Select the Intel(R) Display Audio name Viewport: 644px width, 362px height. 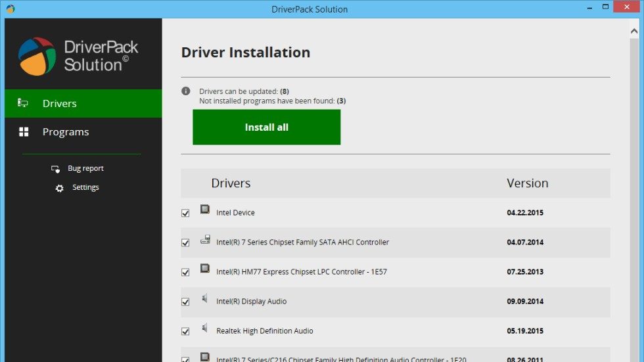251,302
